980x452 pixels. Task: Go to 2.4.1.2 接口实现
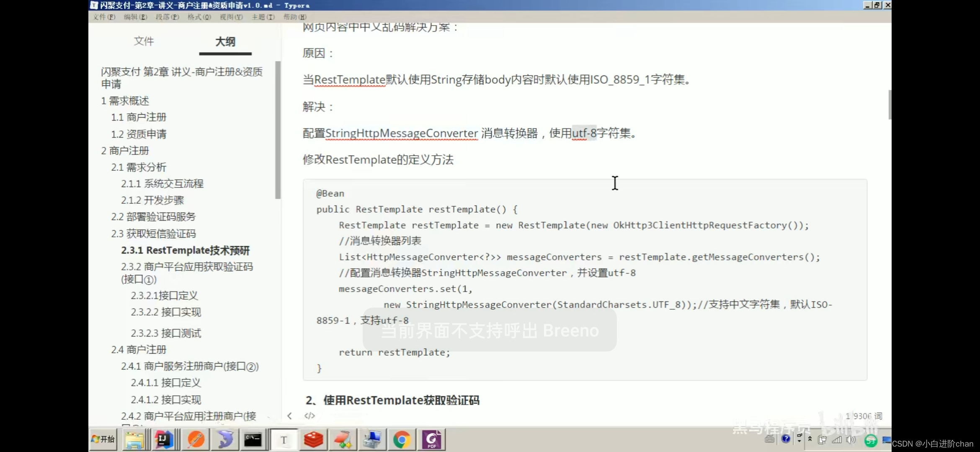166,400
